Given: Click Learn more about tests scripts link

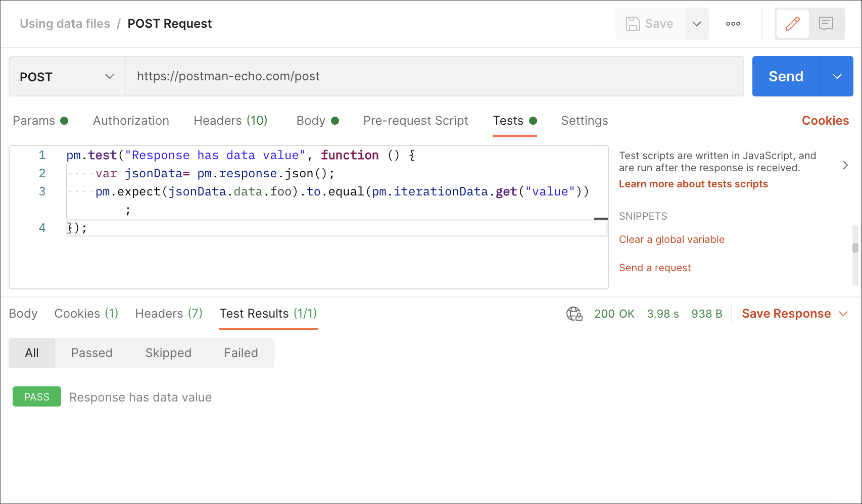Looking at the screenshot, I should pos(693,184).
